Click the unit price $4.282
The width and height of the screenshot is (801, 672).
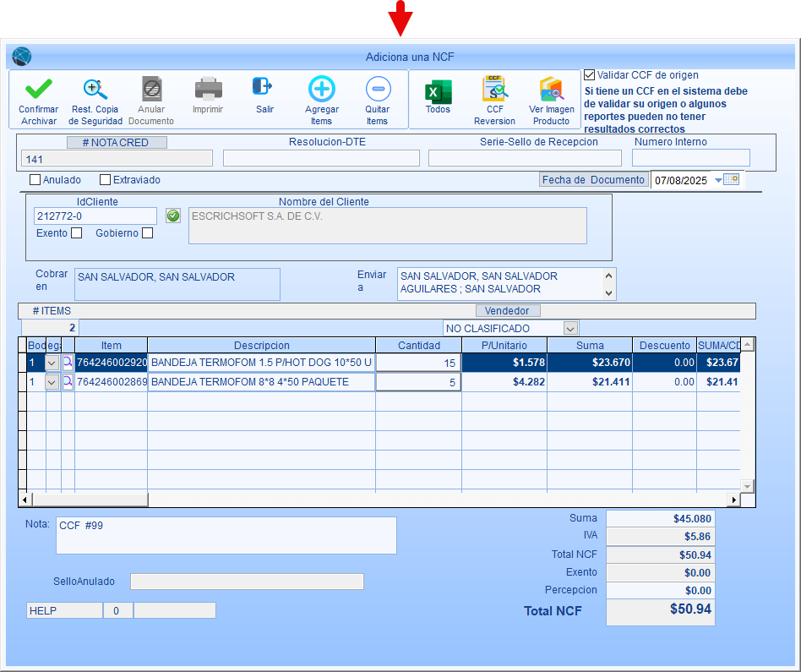(504, 382)
